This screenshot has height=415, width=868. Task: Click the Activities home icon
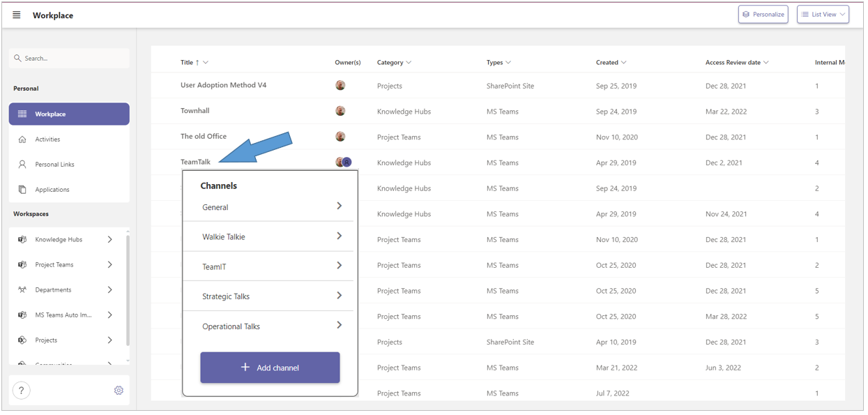click(x=22, y=139)
